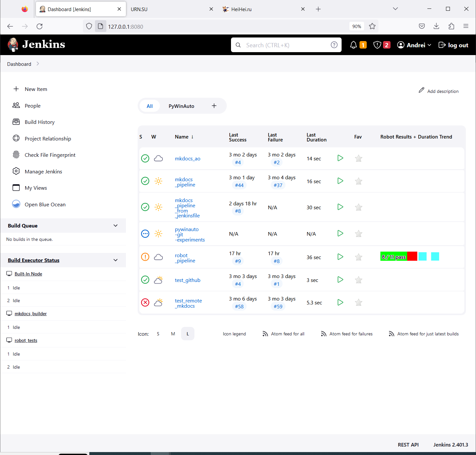Focus the Jenkins search box
476x455 pixels.
coord(286,45)
